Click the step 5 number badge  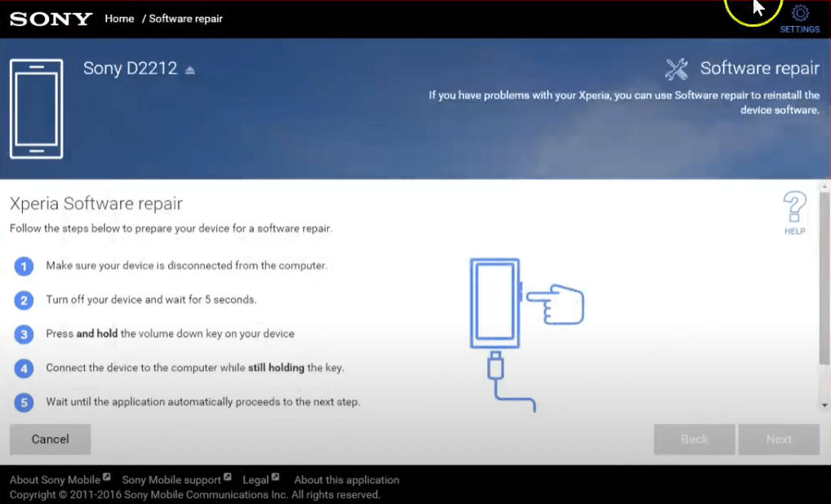coord(24,403)
